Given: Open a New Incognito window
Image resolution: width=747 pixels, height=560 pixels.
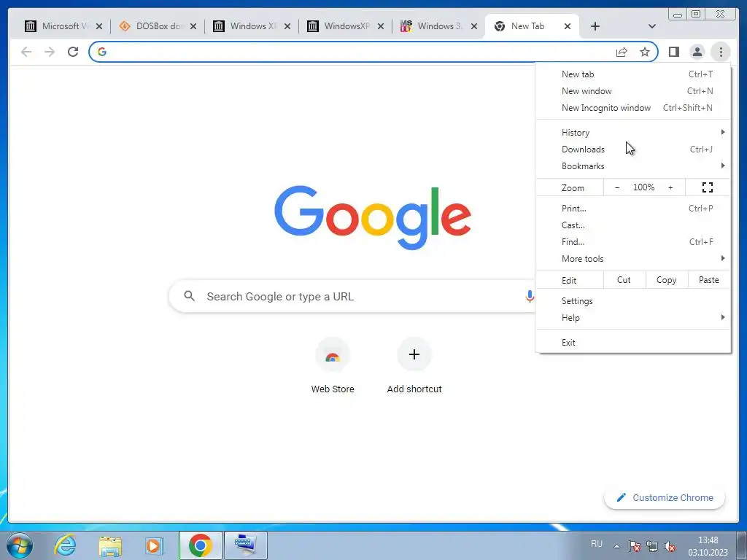Looking at the screenshot, I should tap(633, 108).
